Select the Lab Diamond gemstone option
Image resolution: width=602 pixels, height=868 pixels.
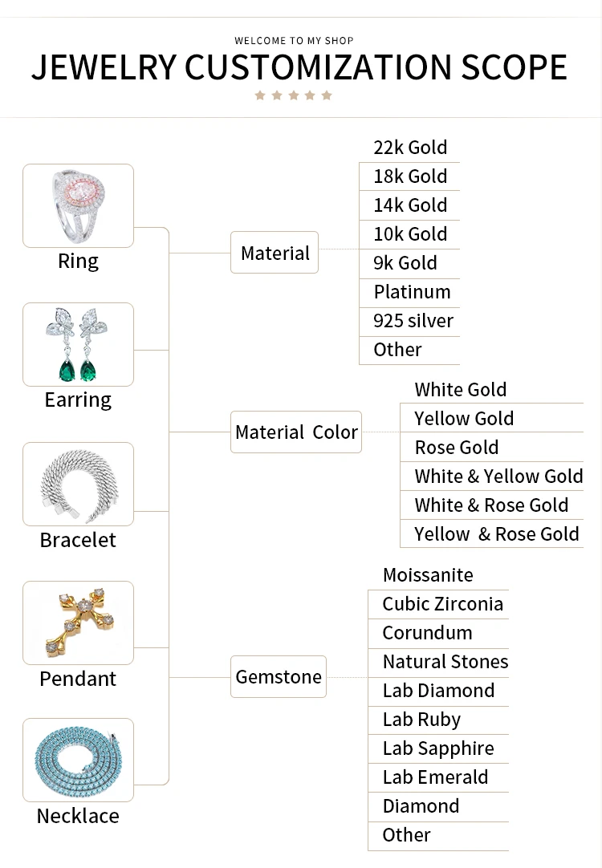click(438, 691)
